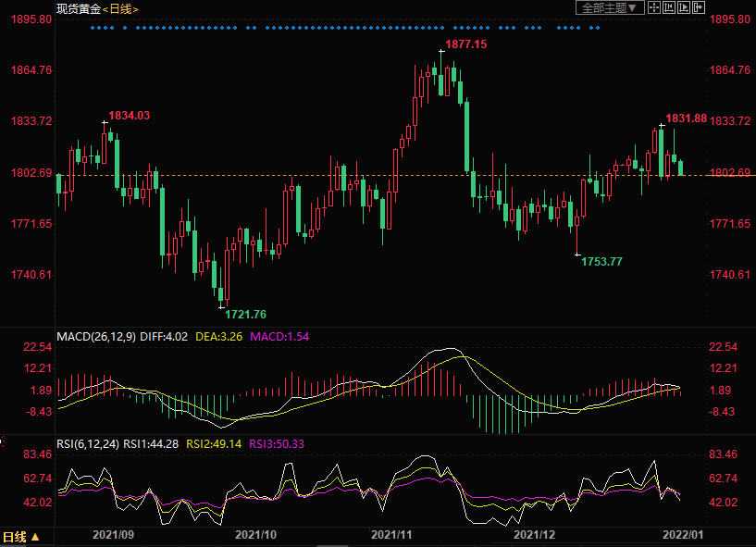The width and height of the screenshot is (756, 547).
Task: Expand the 日线 period selector at bottom left
Action: click(20, 537)
